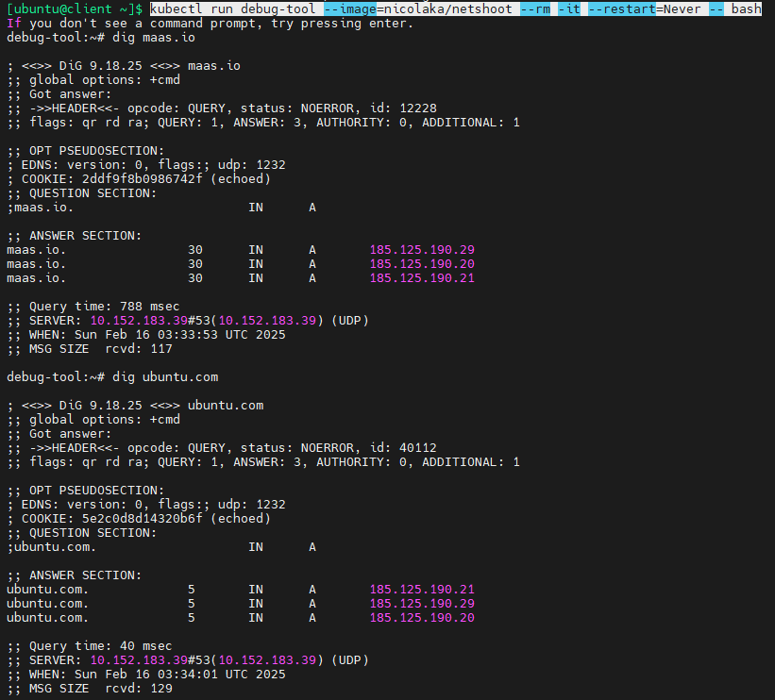Screen dimensions: 775x700
Task: Click the 'dig ubuntu.com' command line
Action: coord(112,377)
